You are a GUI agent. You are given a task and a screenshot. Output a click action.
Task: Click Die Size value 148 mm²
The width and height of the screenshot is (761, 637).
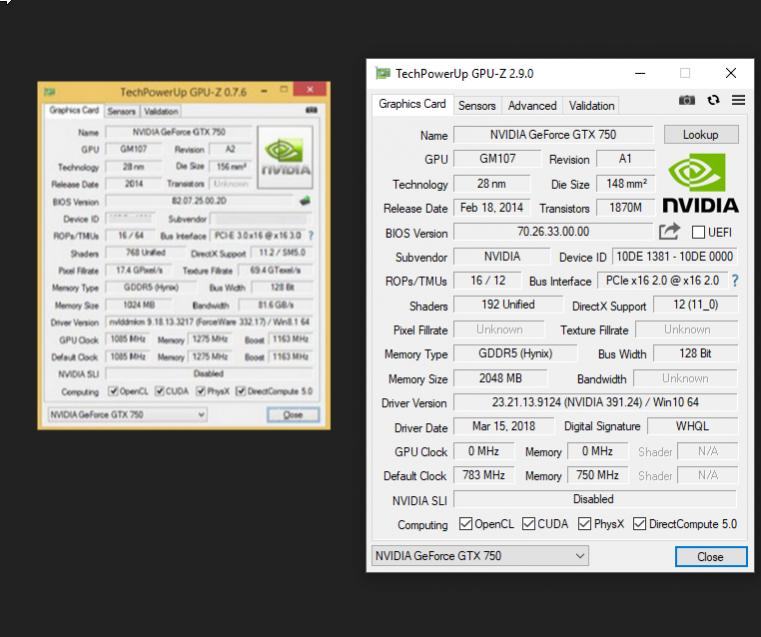[x=626, y=183]
